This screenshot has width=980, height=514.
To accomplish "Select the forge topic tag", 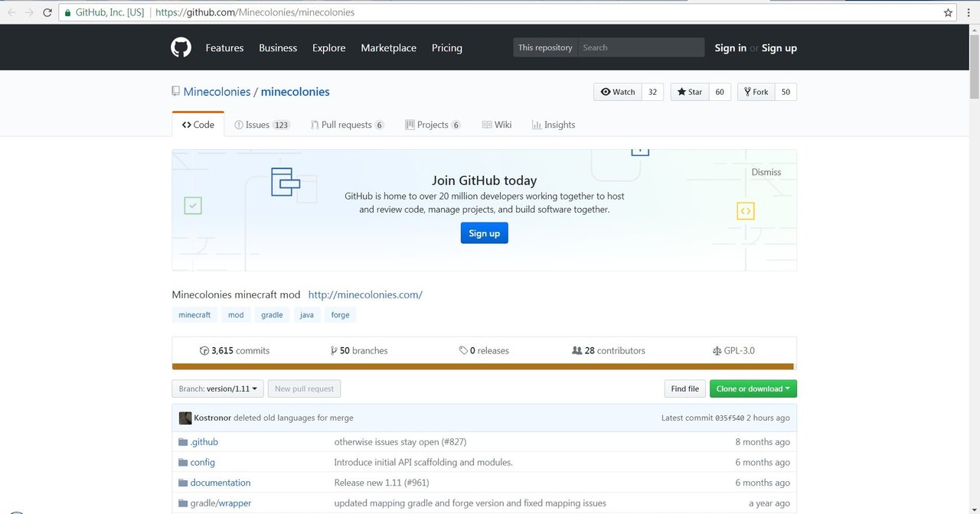I will pyautogui.click(x=341, y=315).
